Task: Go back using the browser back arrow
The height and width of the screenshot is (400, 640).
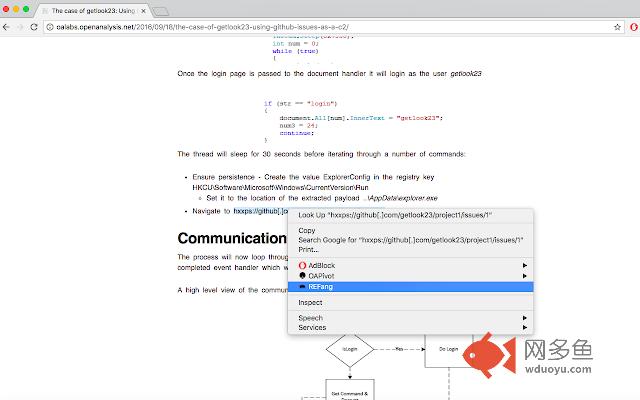Action: [6, 27]
